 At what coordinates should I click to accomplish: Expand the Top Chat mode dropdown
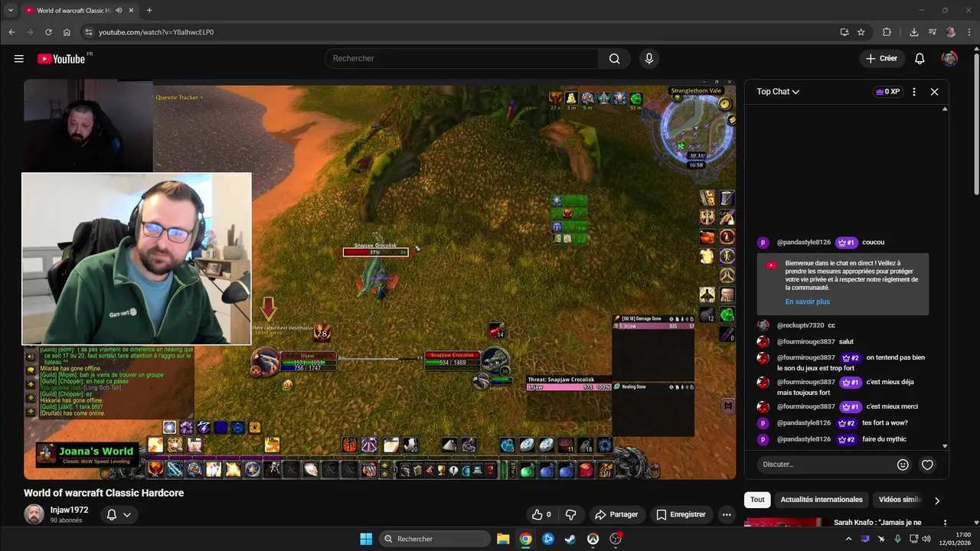pyautogui.click(x=778, y=91)
